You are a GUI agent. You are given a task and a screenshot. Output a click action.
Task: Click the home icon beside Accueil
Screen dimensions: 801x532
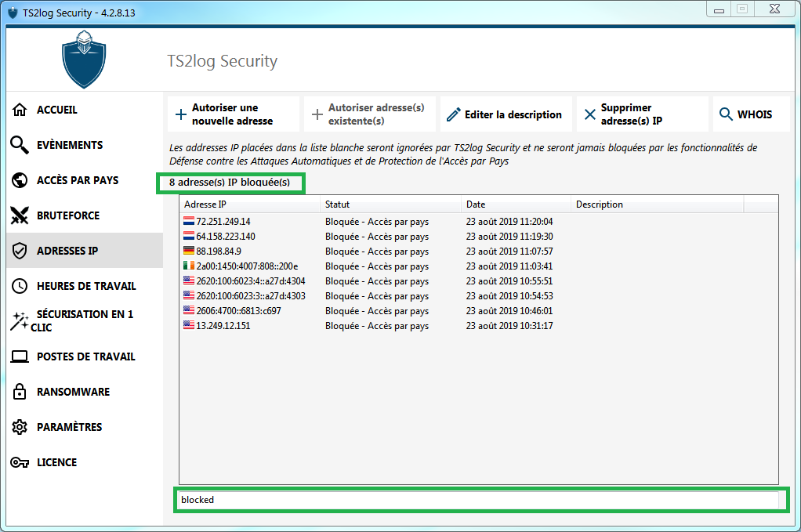pyautogui.click(x=20, y=110)
